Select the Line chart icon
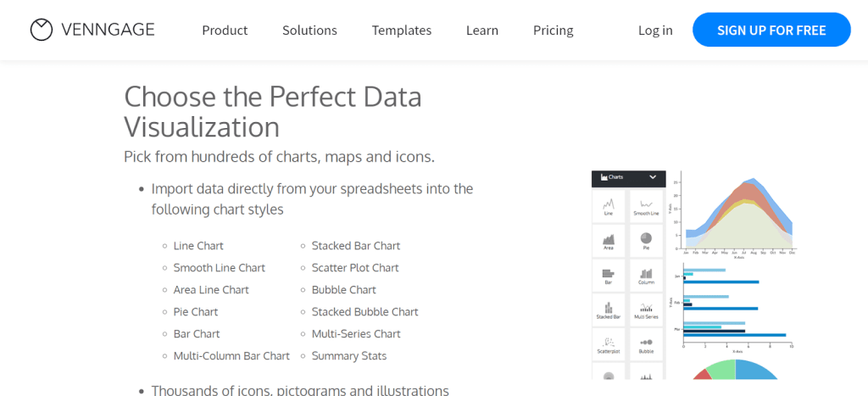This screenshot has width=868, height=396. [609, 206]
